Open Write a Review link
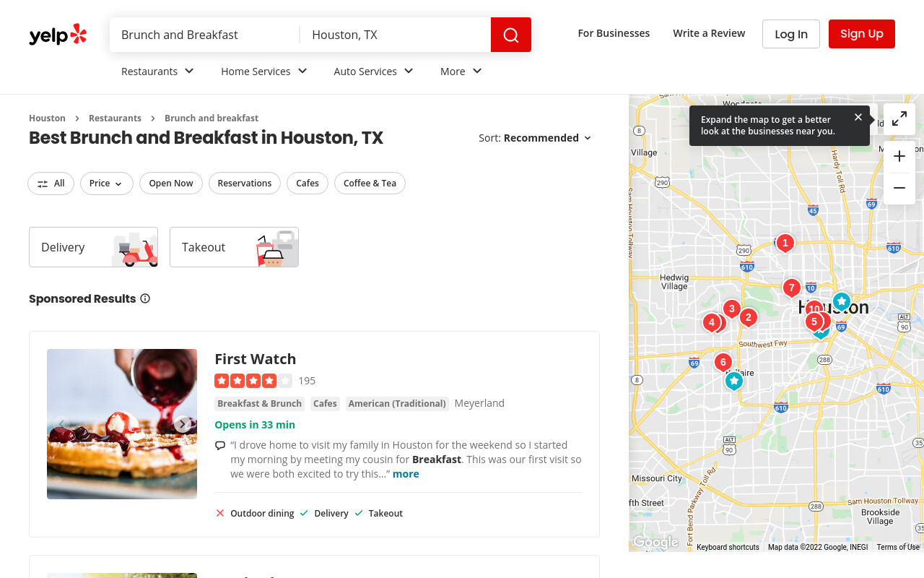Screen dimensions: 924x578 (709, 33)
